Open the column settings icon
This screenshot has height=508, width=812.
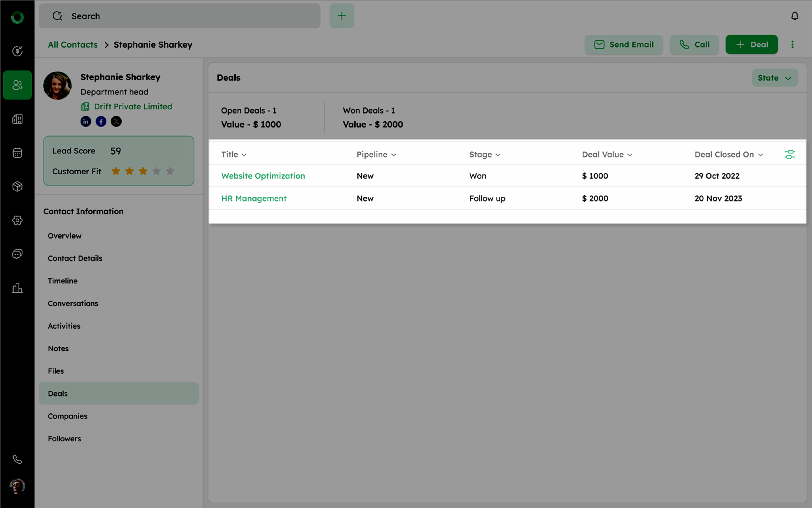[789, 155]
